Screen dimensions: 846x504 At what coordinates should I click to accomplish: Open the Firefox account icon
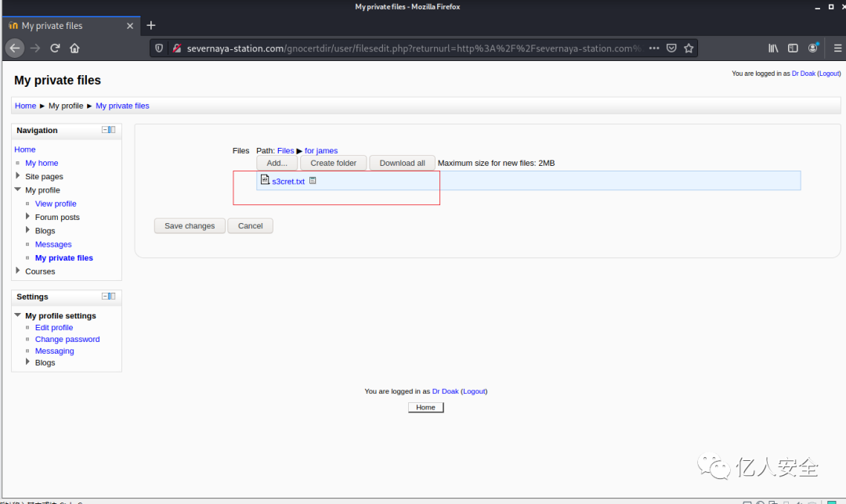tap(813, 48)
